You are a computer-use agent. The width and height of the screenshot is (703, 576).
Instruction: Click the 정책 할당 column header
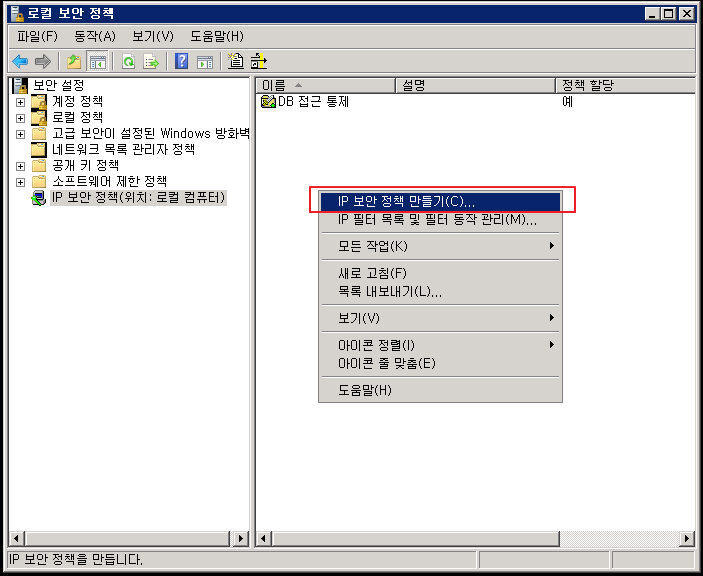[x=625, y=85]
